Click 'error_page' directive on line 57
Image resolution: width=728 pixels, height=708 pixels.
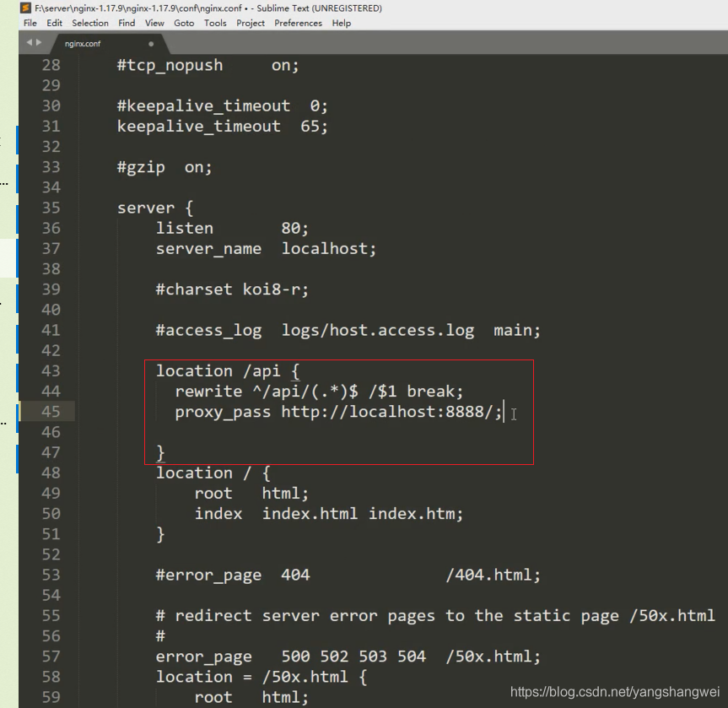click(x=204, y=657)
